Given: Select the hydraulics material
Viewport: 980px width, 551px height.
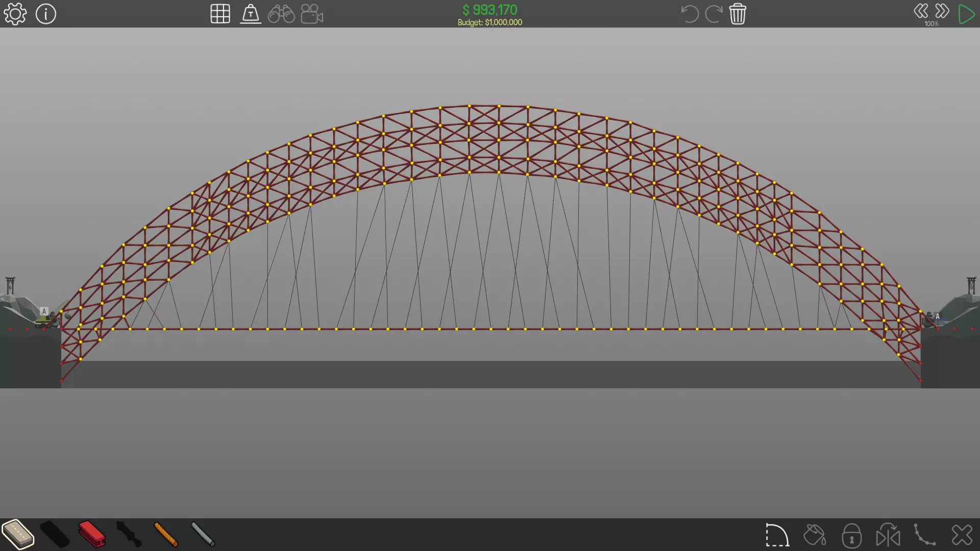Looking at the screenshot, I should 129,534.
